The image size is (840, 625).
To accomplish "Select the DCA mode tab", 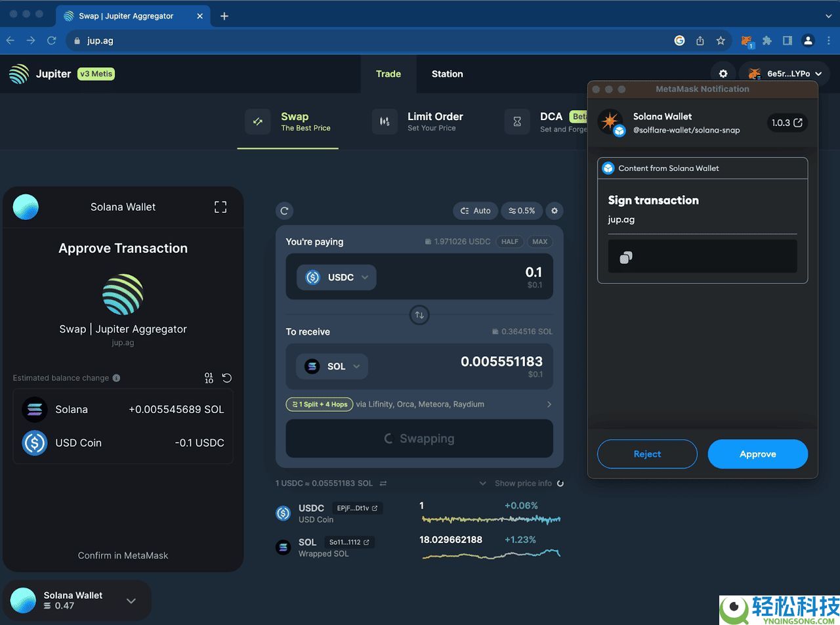I will click(545, 121).
